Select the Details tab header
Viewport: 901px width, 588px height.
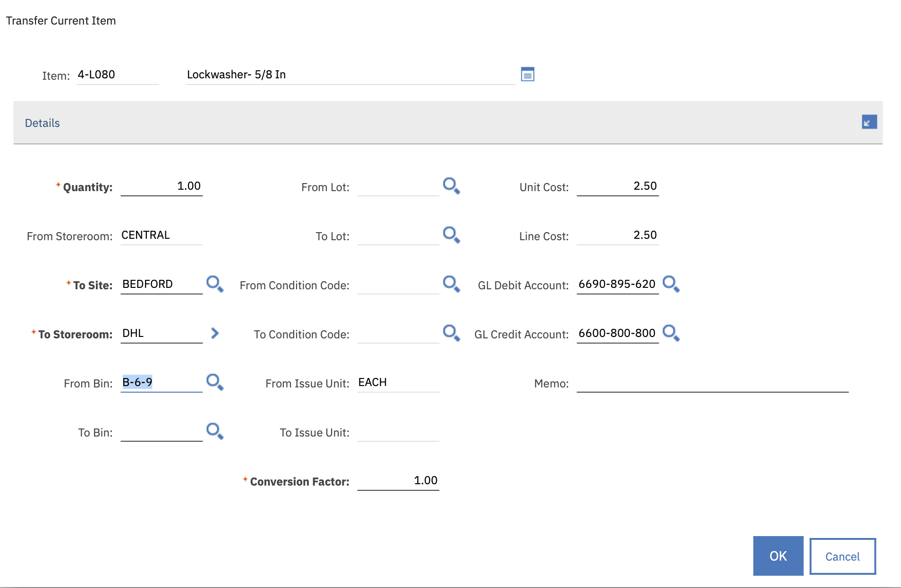coord(42,123)
